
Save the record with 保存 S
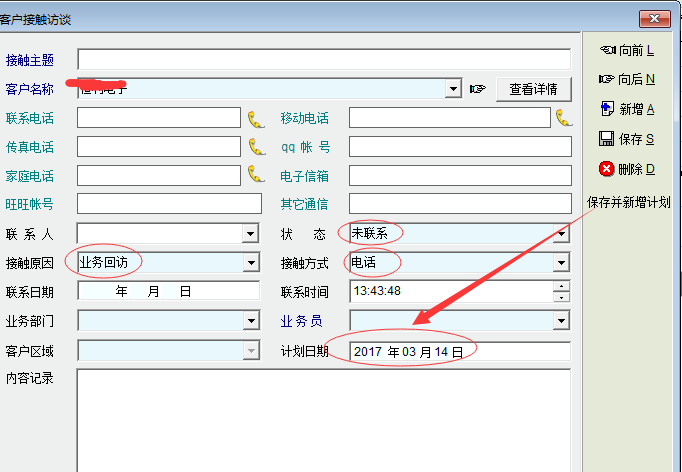point(626,139)
